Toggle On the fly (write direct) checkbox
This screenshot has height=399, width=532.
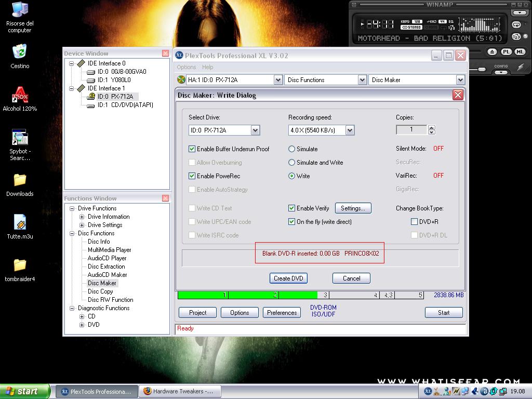[291, 221]
